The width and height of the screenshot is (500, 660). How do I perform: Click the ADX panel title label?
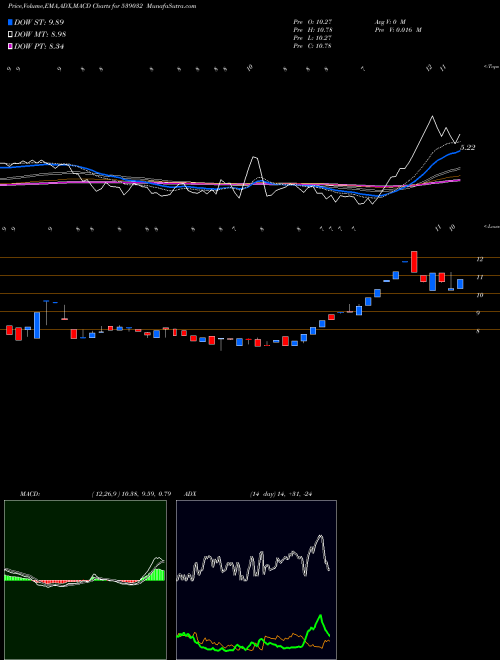190,494
